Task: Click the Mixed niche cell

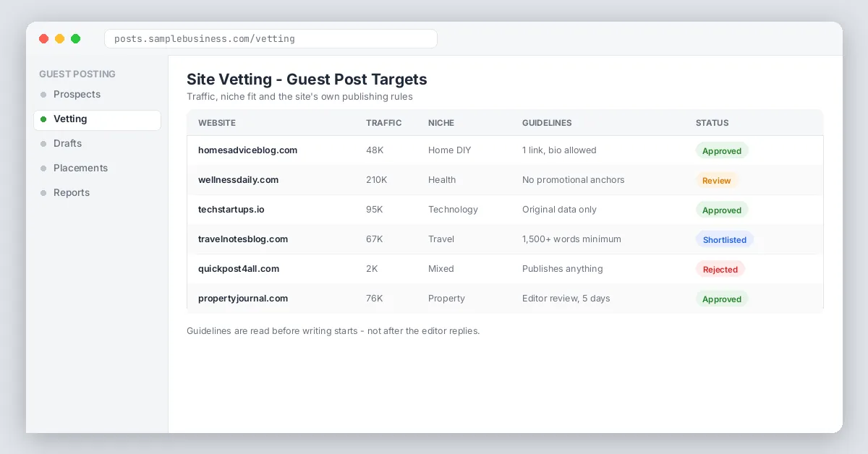Action: click(x=441, y=269)
